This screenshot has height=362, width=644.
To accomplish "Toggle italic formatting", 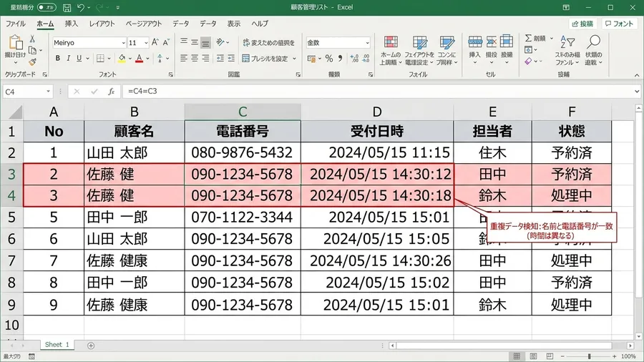I will 68,58.
